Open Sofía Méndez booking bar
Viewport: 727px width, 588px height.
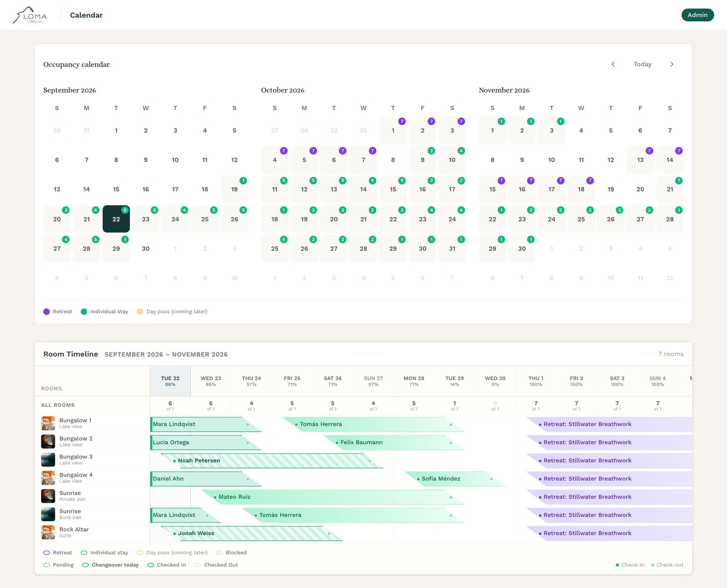point(454,478)
